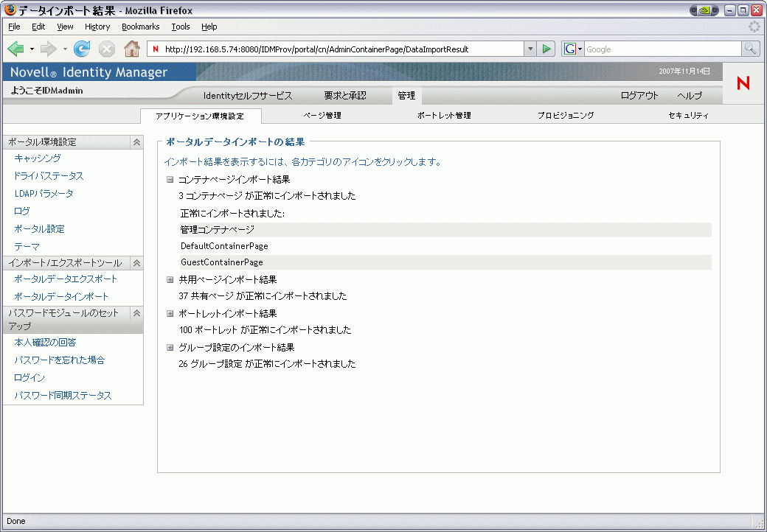Viewport: 767px width, 532px height.
Task: Click the Stop loading icon
Action: coord(107,49)
